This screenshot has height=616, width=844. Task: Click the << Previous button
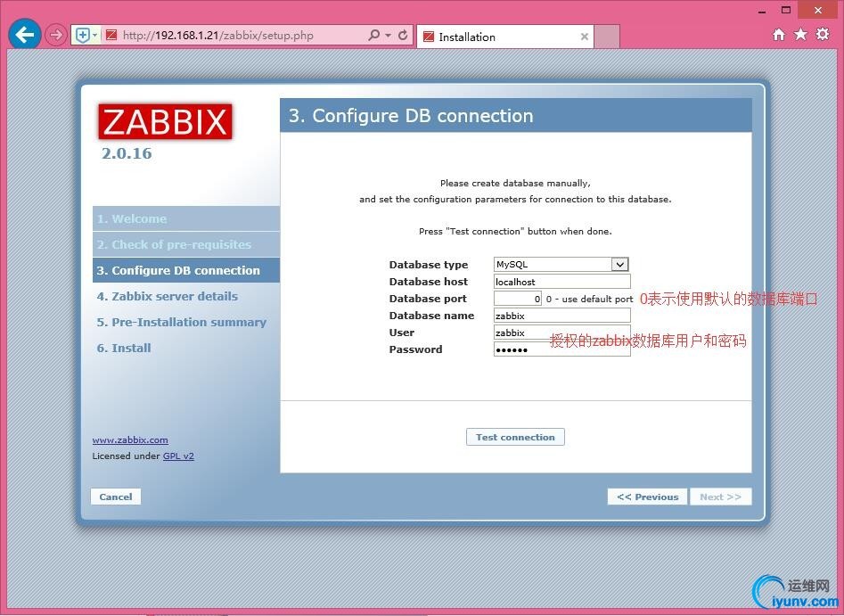click(648, 497)
